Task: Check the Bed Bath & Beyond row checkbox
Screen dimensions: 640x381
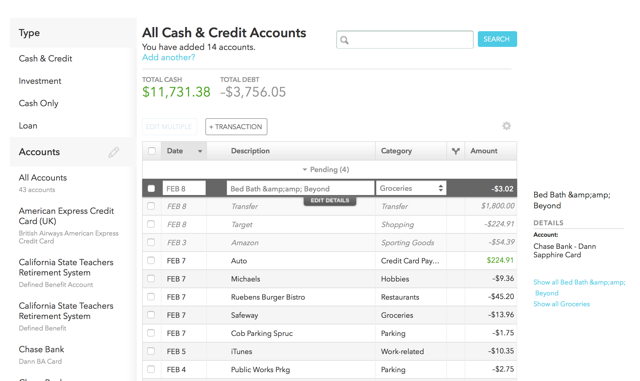Action: 151,188
